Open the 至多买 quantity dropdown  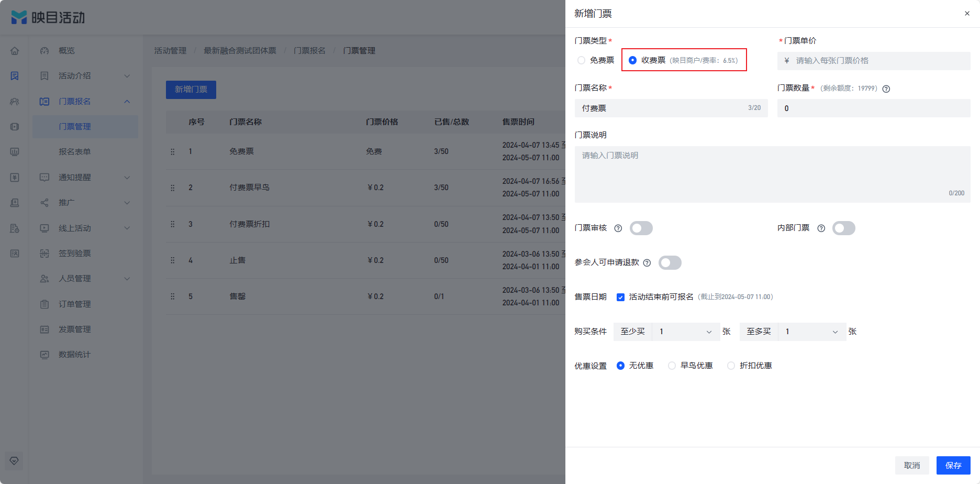812,332
